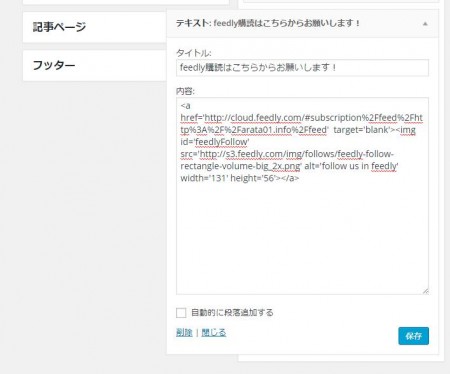Click inside the content HTML textarea
The height and width of the screenshot is (374, 450).
coord(302,196)
